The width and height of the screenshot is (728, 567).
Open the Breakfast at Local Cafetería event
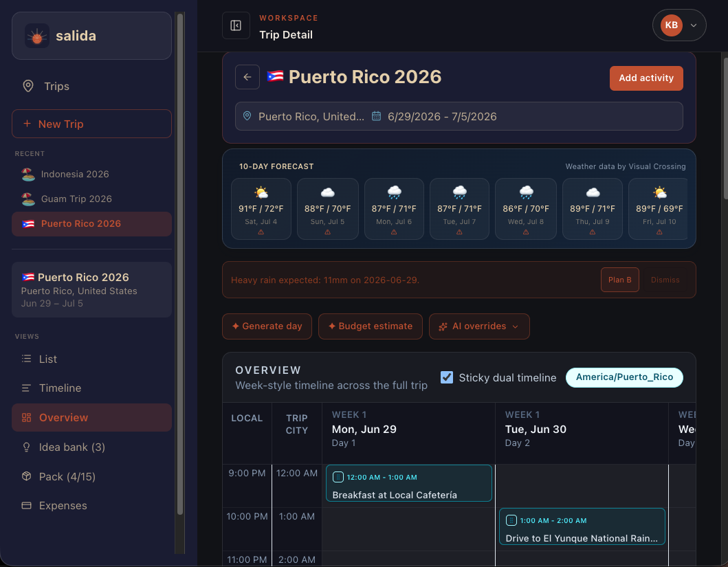[409, 483]
